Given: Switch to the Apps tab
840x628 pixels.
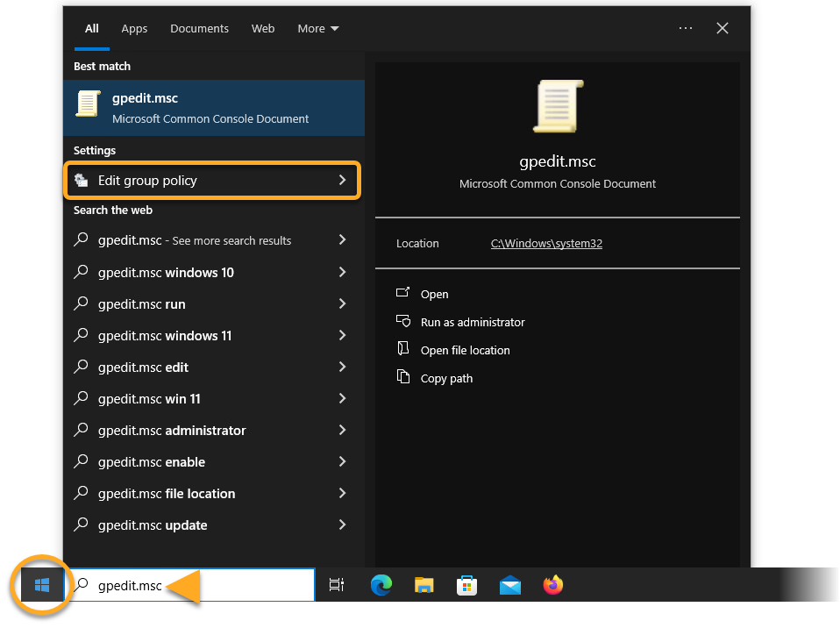Looking at the screenshot, I should point(134,28).
